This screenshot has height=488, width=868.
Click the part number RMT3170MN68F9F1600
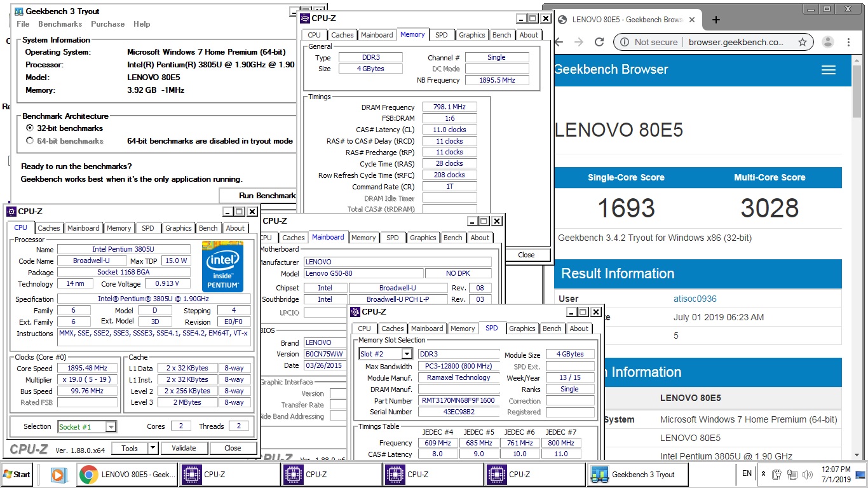click(458, 401)
